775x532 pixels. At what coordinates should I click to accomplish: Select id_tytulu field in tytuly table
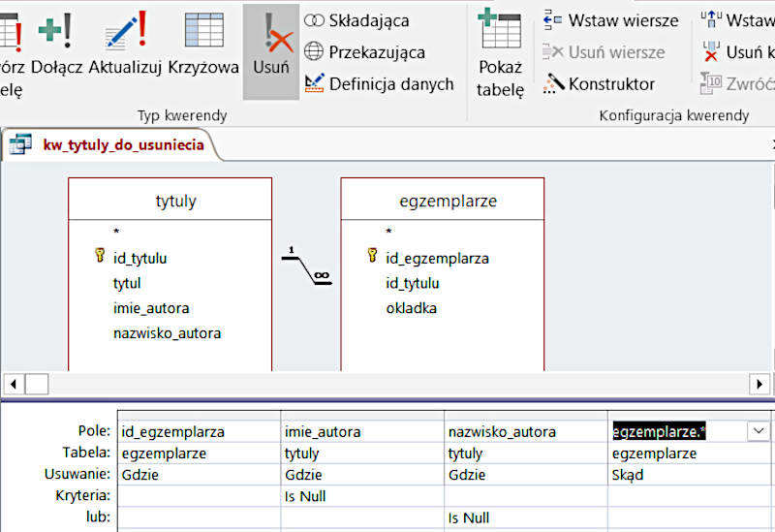tap(139, 258)
